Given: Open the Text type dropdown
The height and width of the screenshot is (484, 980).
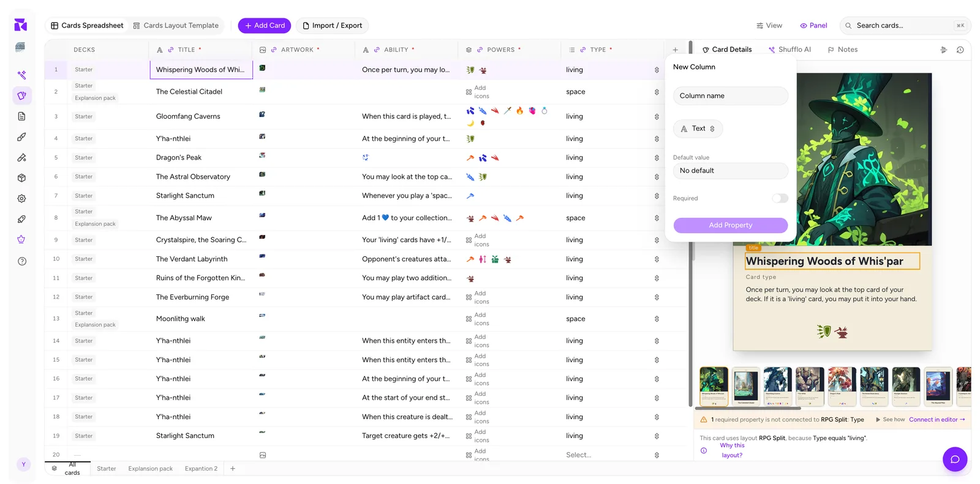Looking at the screenshot, I should pos(698,128).
